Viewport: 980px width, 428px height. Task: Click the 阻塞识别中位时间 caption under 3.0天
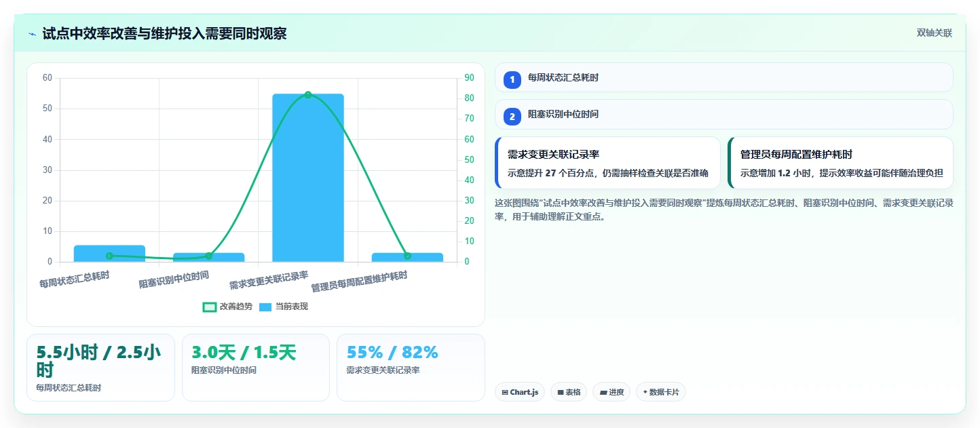[x=224, y=370]
